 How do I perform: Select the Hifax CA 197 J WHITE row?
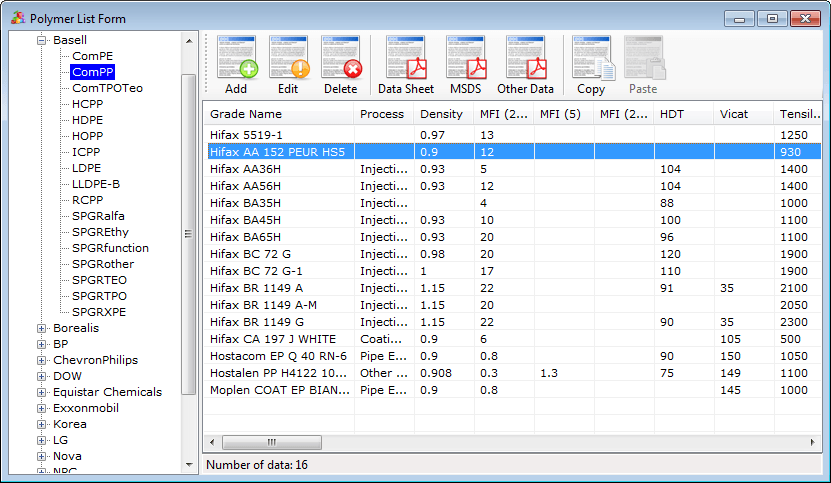512,339
